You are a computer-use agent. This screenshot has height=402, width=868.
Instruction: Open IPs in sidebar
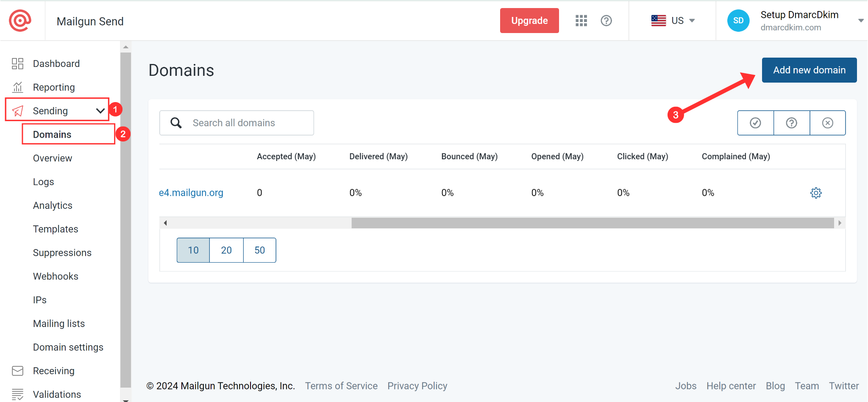(x=40, y=300)
